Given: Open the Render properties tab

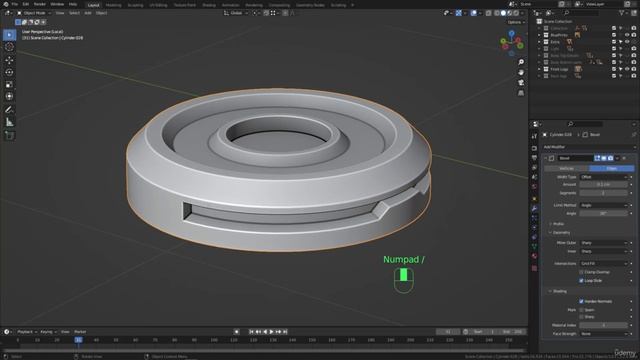Looking at the screenshot, I should tap(534, 148).
